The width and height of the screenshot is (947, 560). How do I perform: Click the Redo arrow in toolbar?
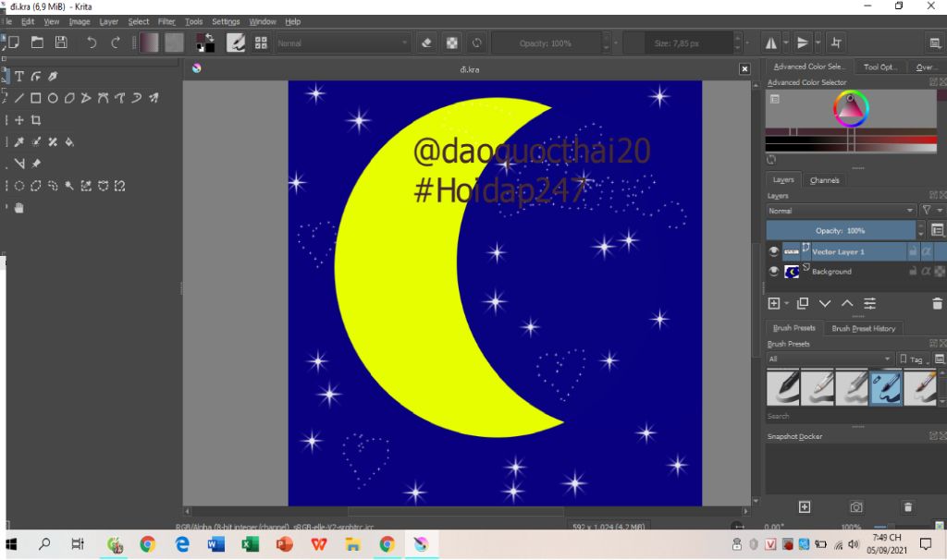click(x=116, y=43)
